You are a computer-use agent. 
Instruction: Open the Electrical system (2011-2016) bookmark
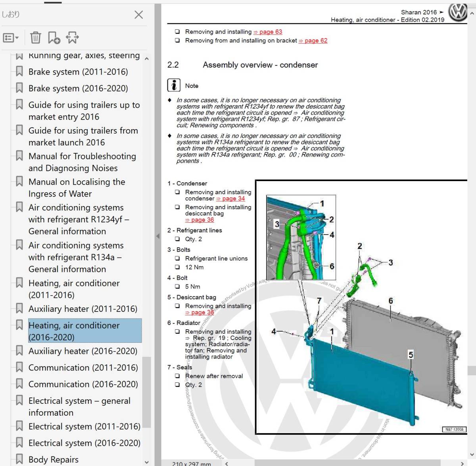point(84,426)
